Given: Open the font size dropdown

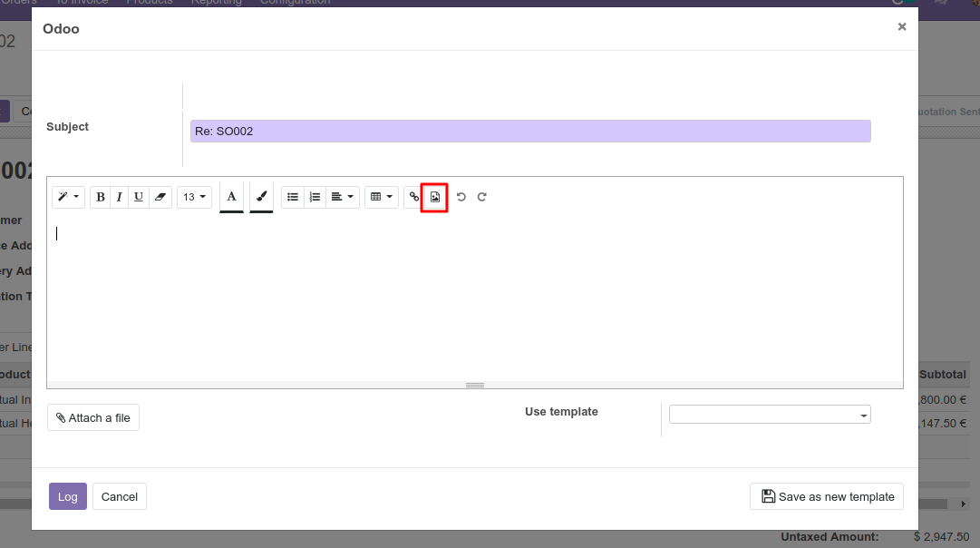Looking at the screenshot, I should click(x=194, y=197).
